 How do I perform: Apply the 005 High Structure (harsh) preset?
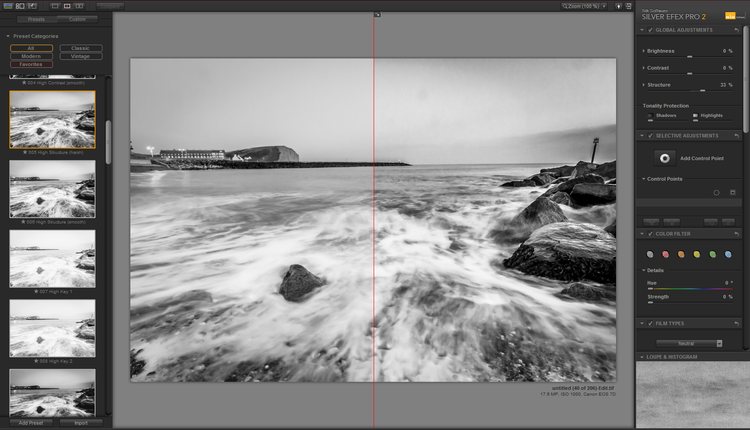click(x=53, y=120)
